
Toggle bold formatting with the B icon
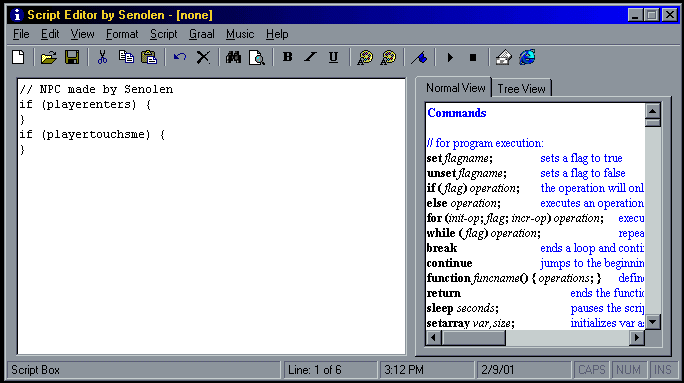[287, 57]
